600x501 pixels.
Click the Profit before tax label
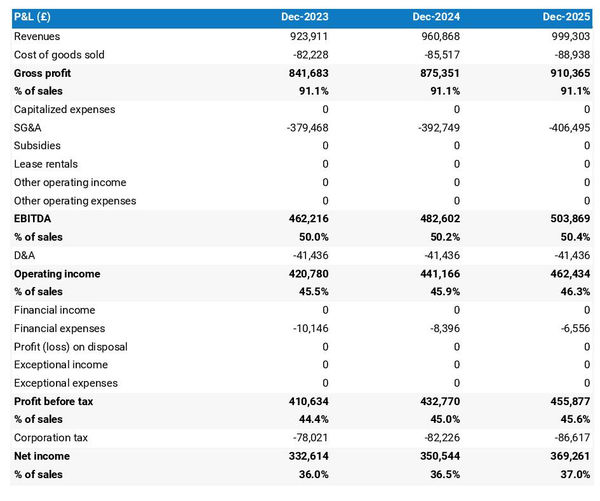click(x=56, y=401)
